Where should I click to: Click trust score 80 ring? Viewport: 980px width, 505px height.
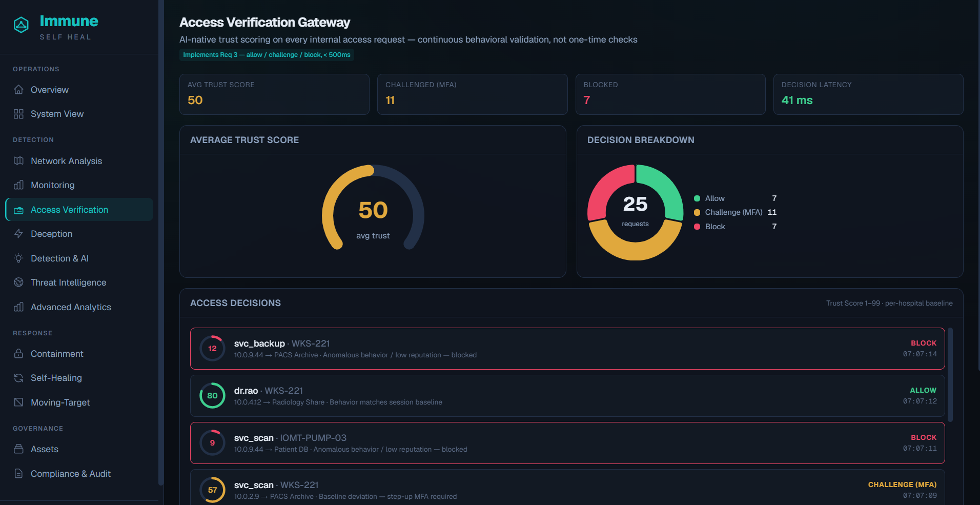212,396
